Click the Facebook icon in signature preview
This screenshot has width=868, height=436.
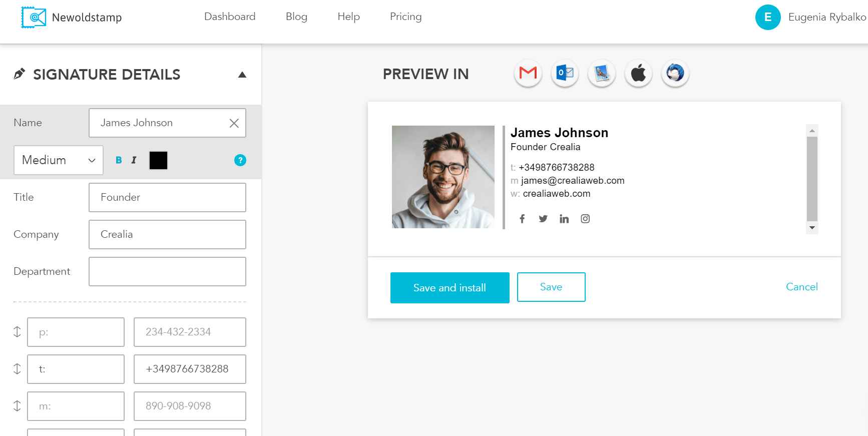[x=522, y=219]
